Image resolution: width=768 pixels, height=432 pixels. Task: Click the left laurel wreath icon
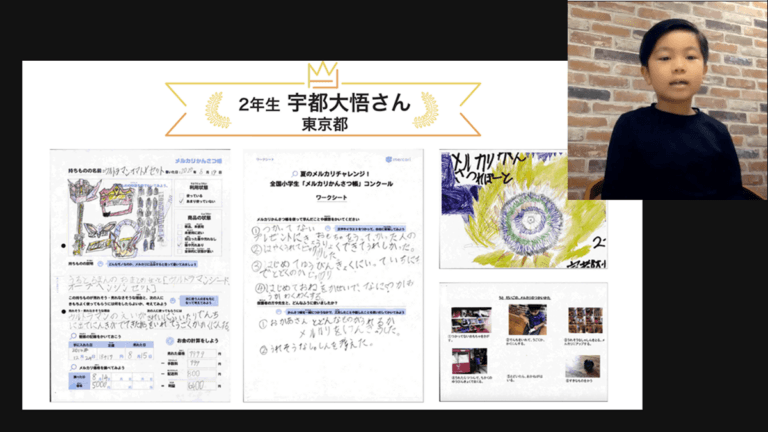pos(218,110)
